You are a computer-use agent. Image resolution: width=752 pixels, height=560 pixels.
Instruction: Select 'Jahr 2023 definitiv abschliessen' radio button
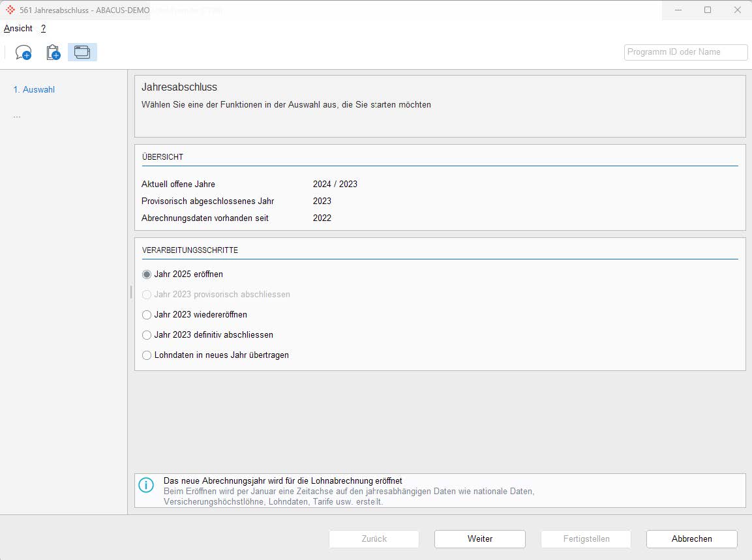tap(147, 335)
